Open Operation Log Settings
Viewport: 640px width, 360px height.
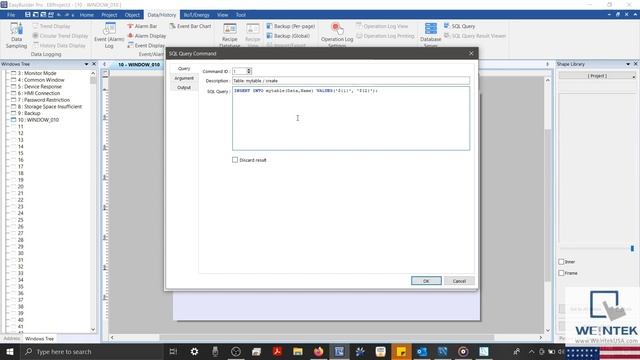[x=337, y=36]
